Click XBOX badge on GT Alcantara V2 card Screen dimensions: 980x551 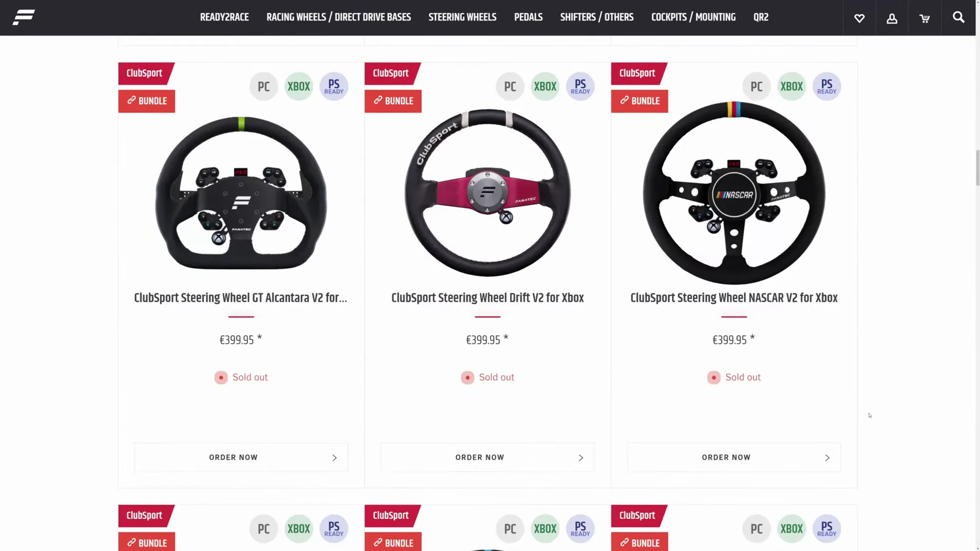[299, 87]
